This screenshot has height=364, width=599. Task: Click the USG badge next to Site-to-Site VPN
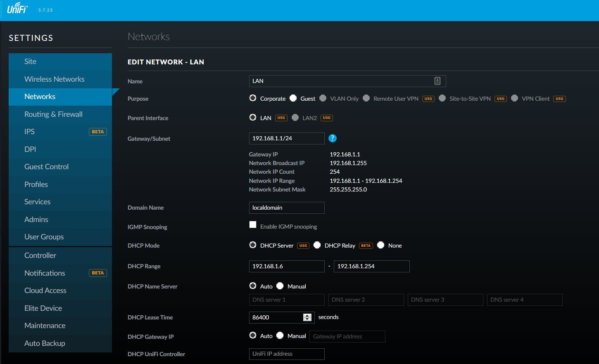(x=500, y=99)
